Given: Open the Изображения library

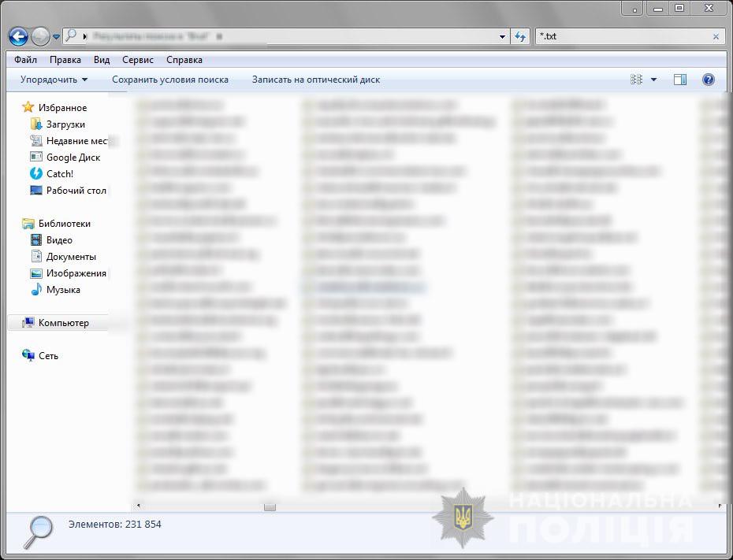Looking at the screenshot, I should point(76,273).
